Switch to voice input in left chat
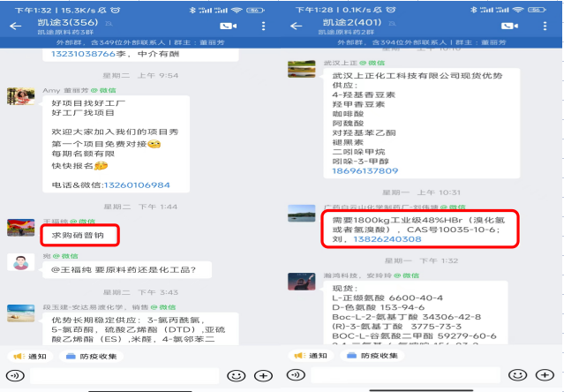 click(x=15, y=376)
